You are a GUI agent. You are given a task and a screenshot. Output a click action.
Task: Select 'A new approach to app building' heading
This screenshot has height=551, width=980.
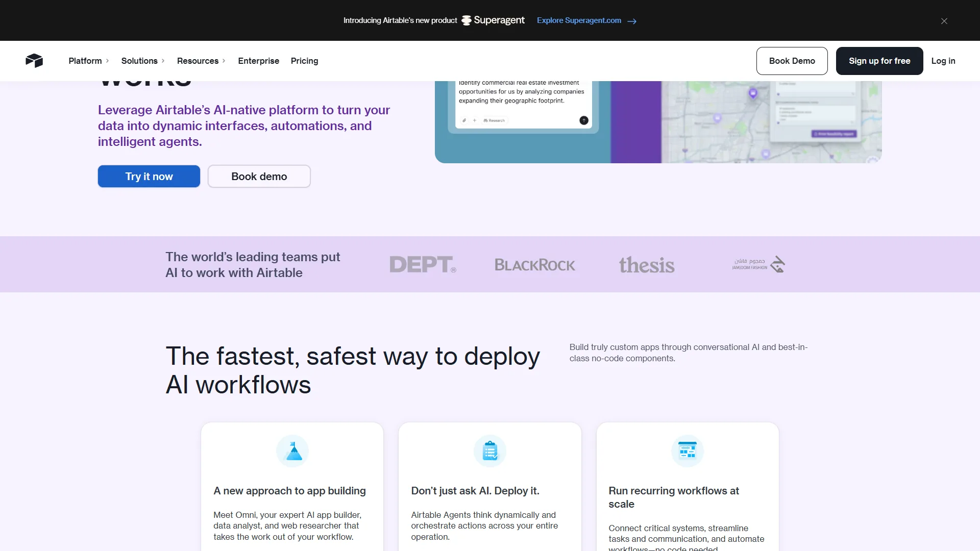(x=289, y=491)
